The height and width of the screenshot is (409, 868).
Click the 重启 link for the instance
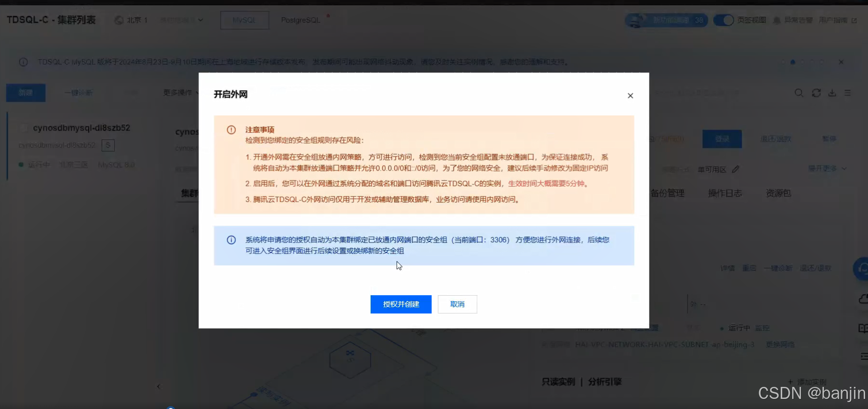[750, 268]
